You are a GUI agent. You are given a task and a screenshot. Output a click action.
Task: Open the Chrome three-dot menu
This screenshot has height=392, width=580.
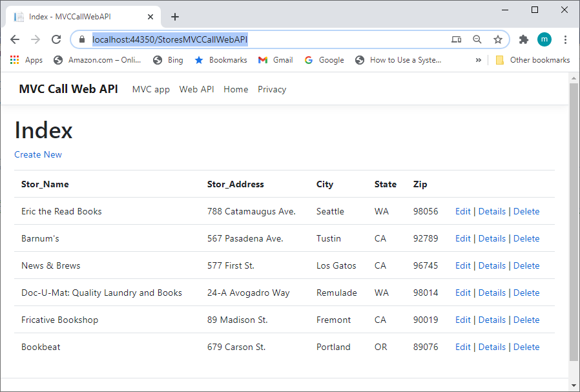point(565,39)
